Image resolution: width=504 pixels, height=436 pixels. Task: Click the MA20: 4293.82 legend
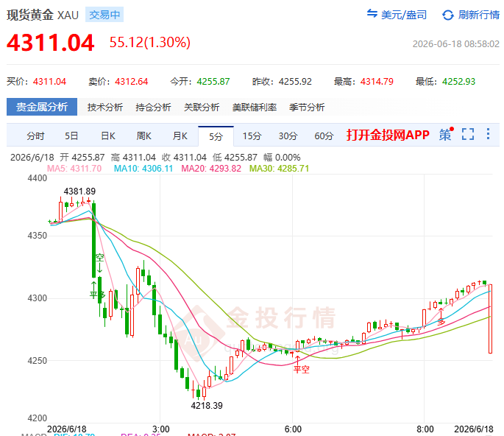[211, 168]
